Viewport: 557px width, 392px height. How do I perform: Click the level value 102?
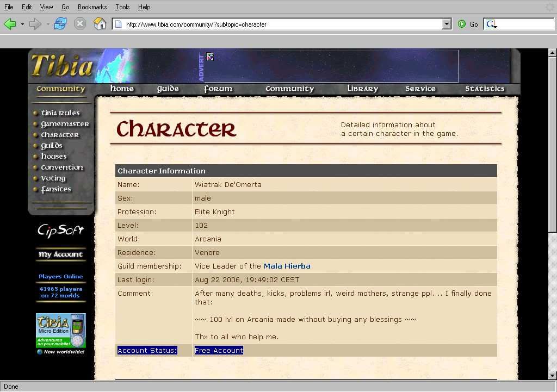[x=201, y=226]
